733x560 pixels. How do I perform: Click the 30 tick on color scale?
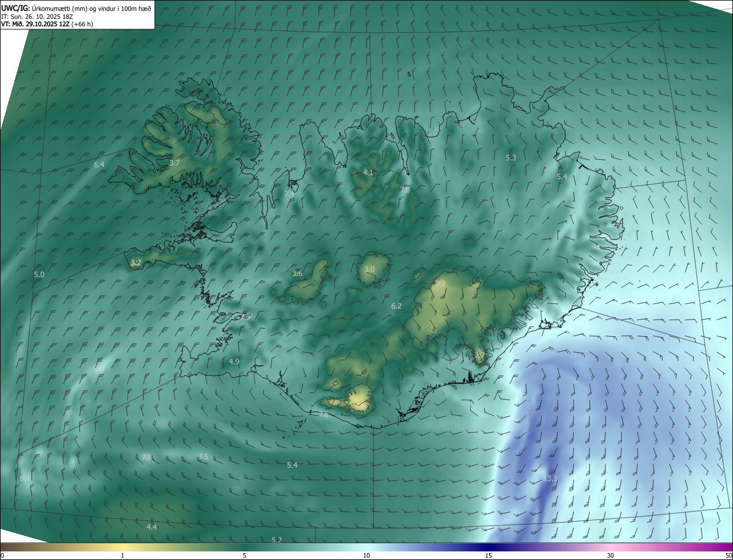coord(610,555)
